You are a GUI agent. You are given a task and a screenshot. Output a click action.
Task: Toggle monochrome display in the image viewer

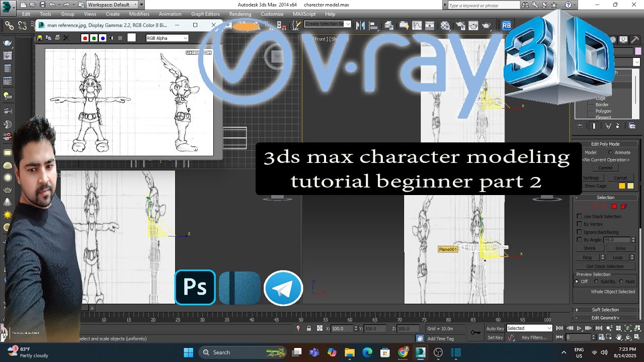pyautogui.click(x=120, y=38)
